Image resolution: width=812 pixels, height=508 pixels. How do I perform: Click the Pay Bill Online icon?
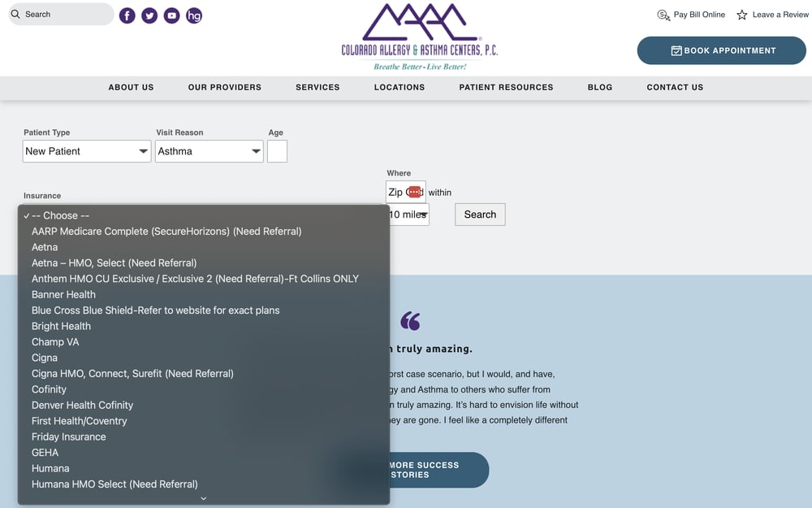pos(663,15)
